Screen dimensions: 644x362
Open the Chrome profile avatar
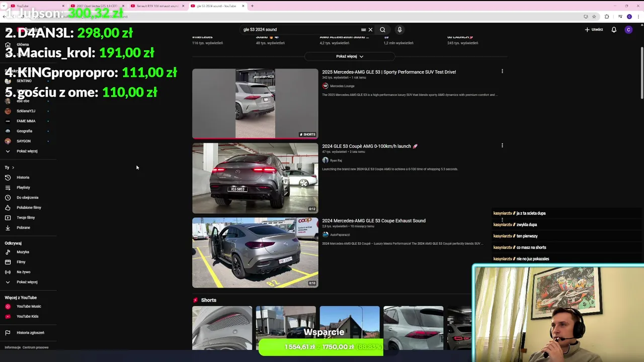tap(629, 17)
